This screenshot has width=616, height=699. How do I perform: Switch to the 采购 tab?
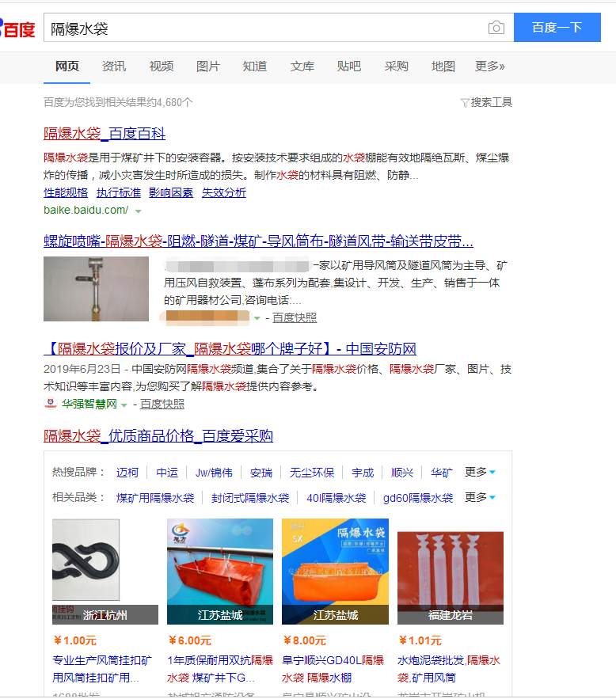click(396, 66)
